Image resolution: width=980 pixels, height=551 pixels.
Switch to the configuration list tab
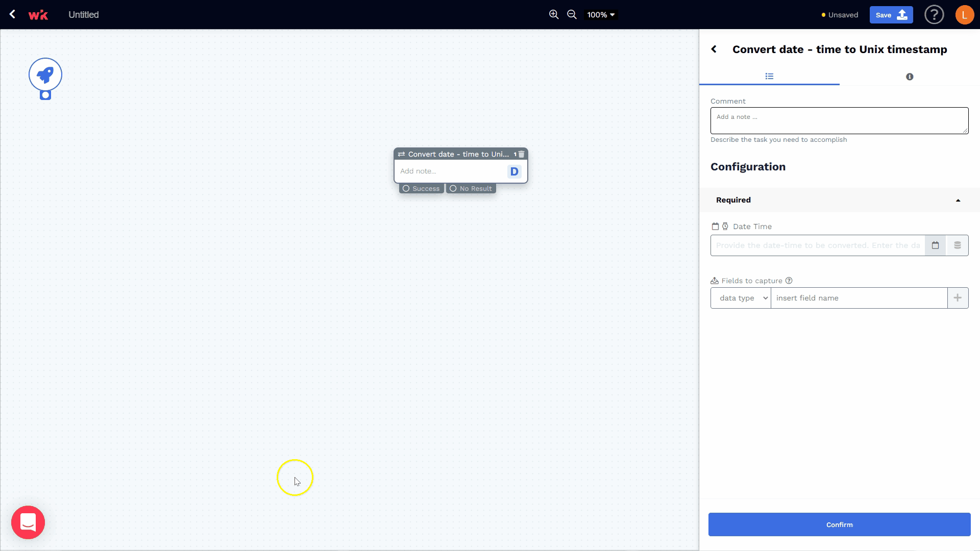pos(769,77)
